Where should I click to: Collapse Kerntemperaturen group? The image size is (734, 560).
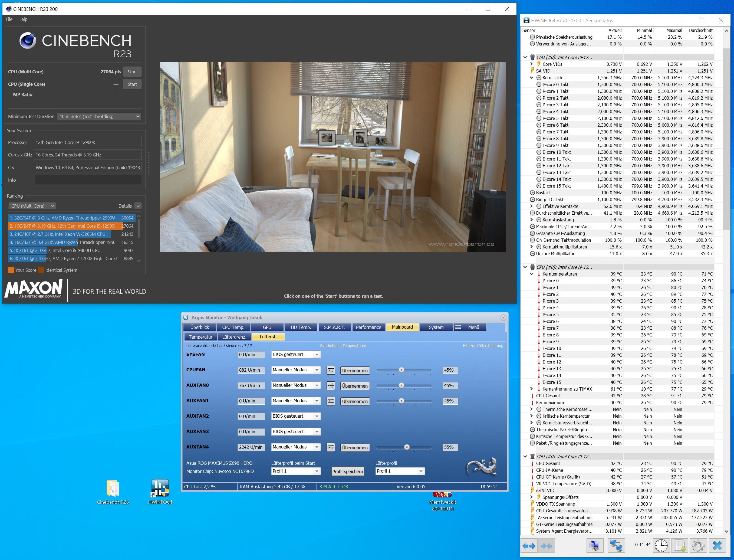pos(531,274)
